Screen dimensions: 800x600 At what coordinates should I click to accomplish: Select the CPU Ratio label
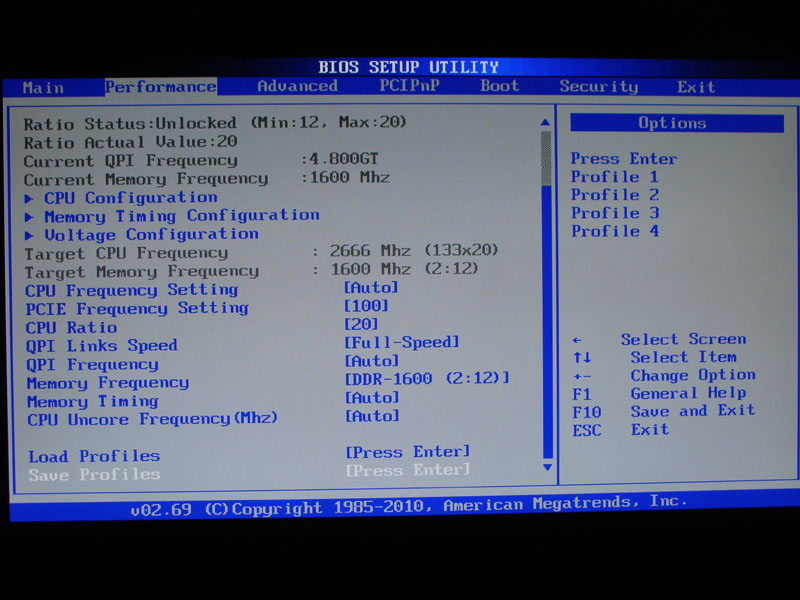[71, 328]
